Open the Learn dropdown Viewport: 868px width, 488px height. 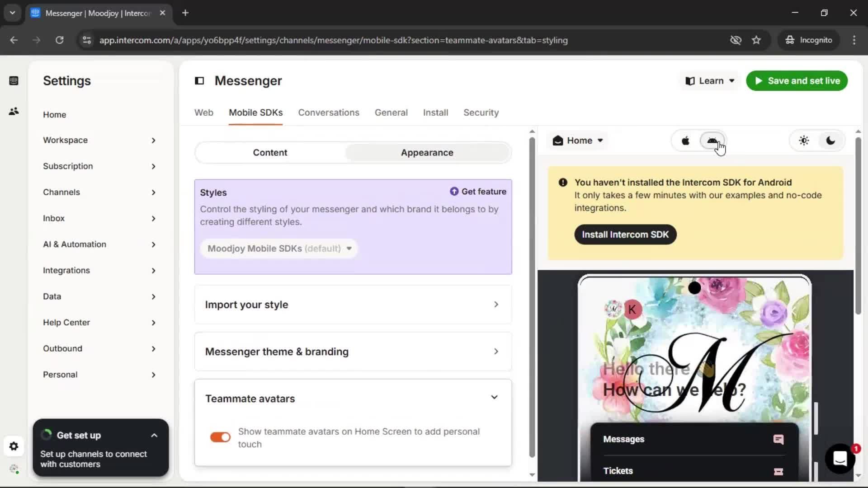(710, 81)
